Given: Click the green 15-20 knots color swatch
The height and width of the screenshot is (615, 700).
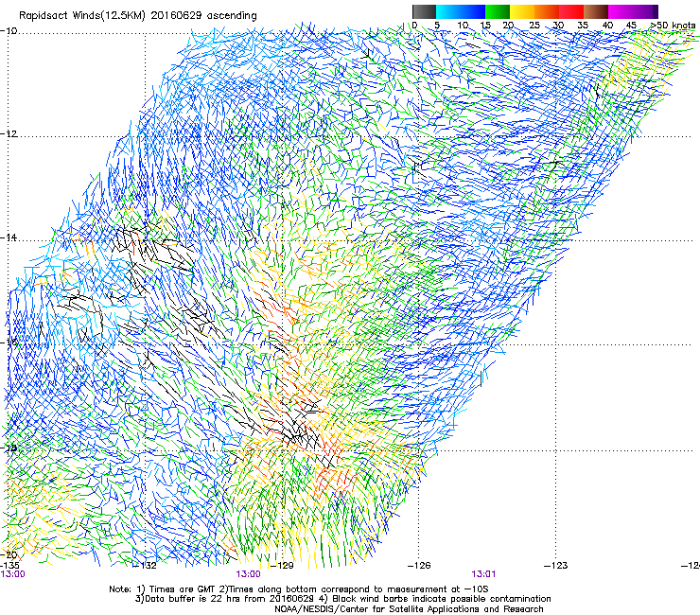Looking at the screenshot, I should (x=498, y=11).
